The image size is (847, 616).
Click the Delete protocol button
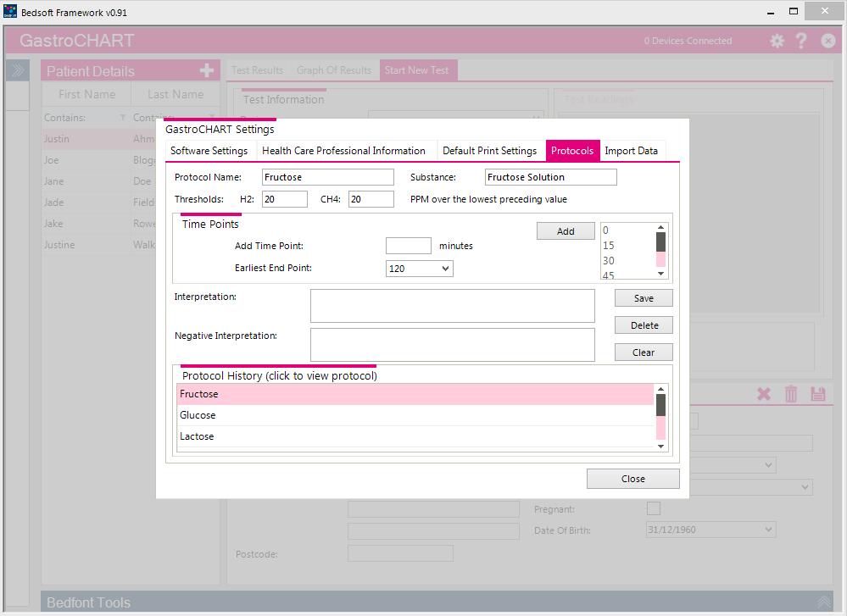tap(644, 325)
